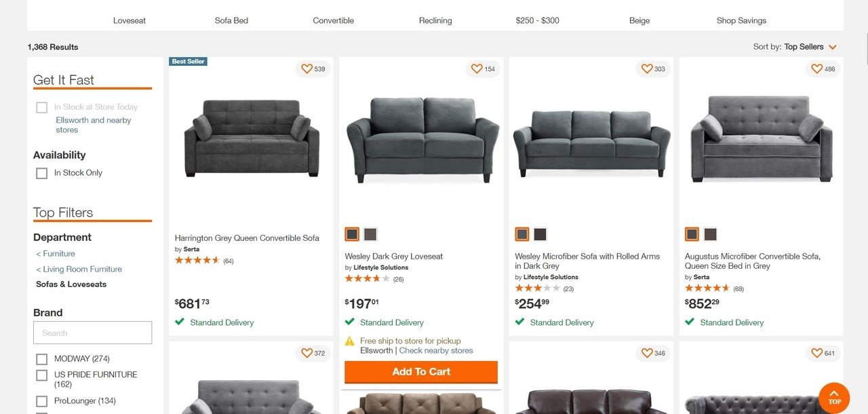This screenshot has width=868, height=414.
Task: Add Wesley Dark Grey Loveseat to cart
Action: tap(421, 372)
